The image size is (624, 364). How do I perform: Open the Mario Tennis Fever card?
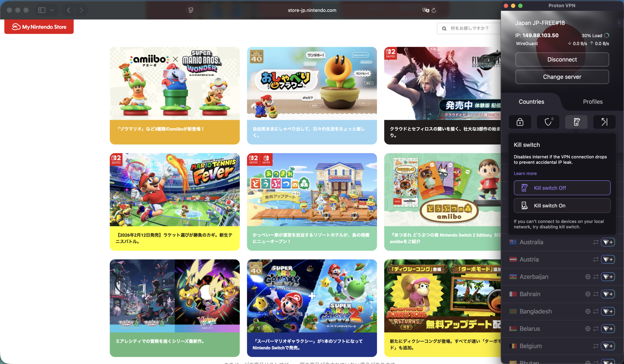coord(175,202)
